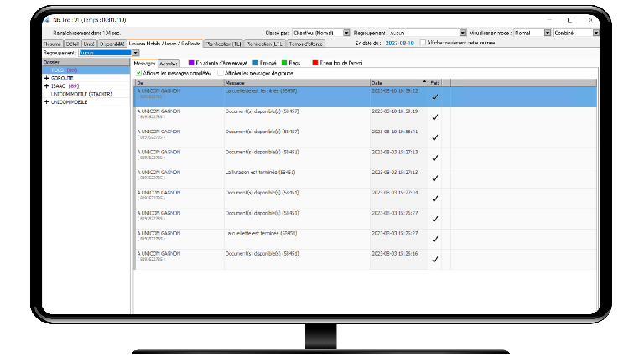Click the Fait checkmark for the 10:39:19 message
Image resolution: width=644 pixels, height=362 pixels.
[435, 117]
